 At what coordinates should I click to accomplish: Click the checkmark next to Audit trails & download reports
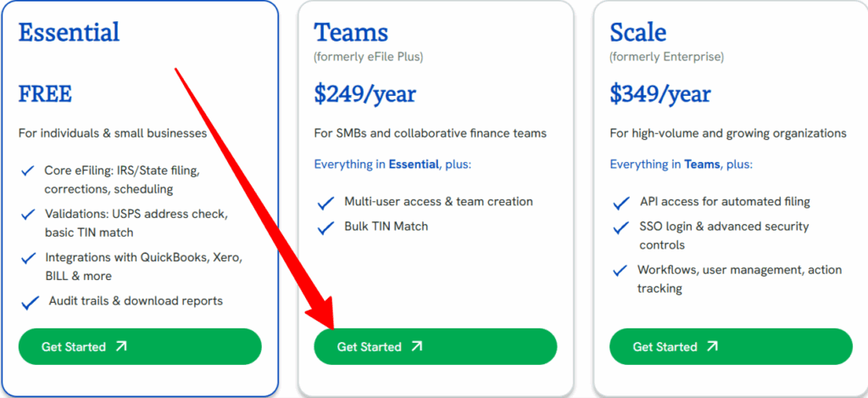point(30,303)
